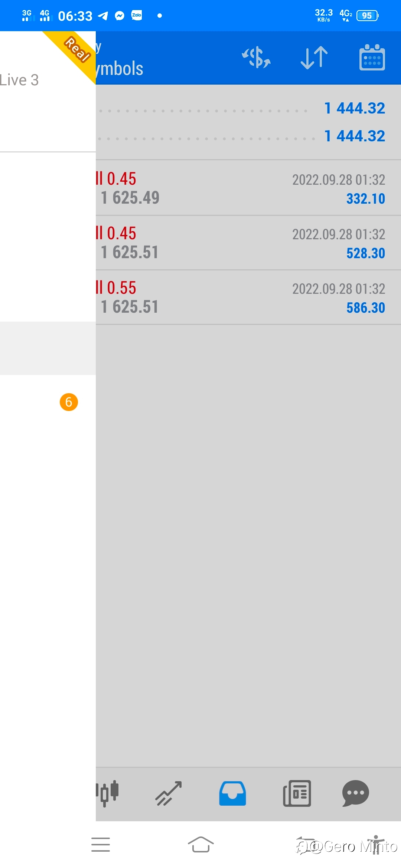Screen dimensions: 401x868
Task: Tap the Android recent apps menu button
Action: 101,845
